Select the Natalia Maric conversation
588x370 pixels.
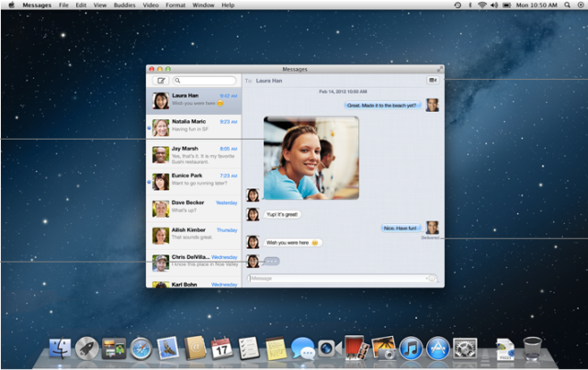pos(194,128)
